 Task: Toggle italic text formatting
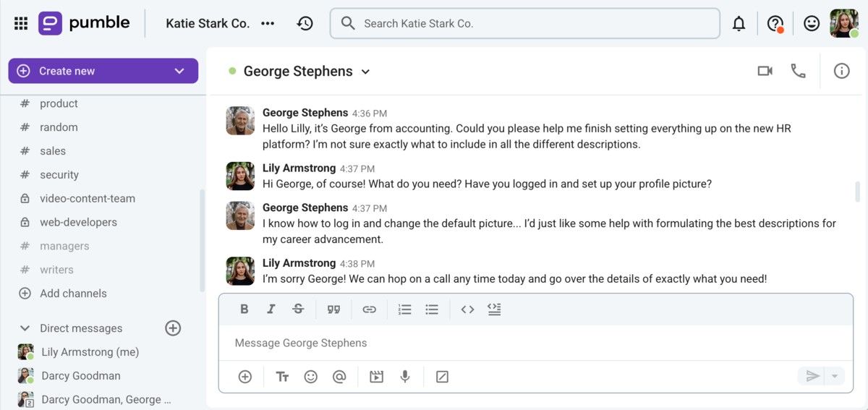tap(271, 309)
